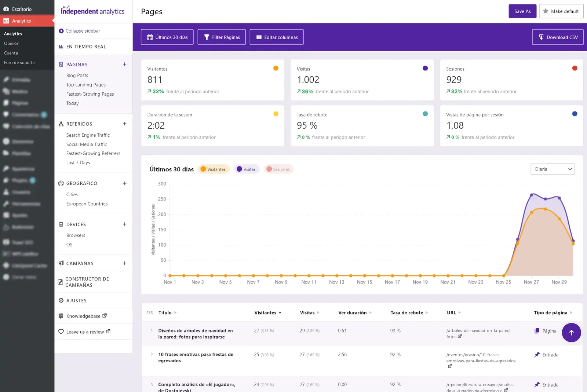Click the Campañas megaphone icon
587x392 pixels.
(61, 263)
